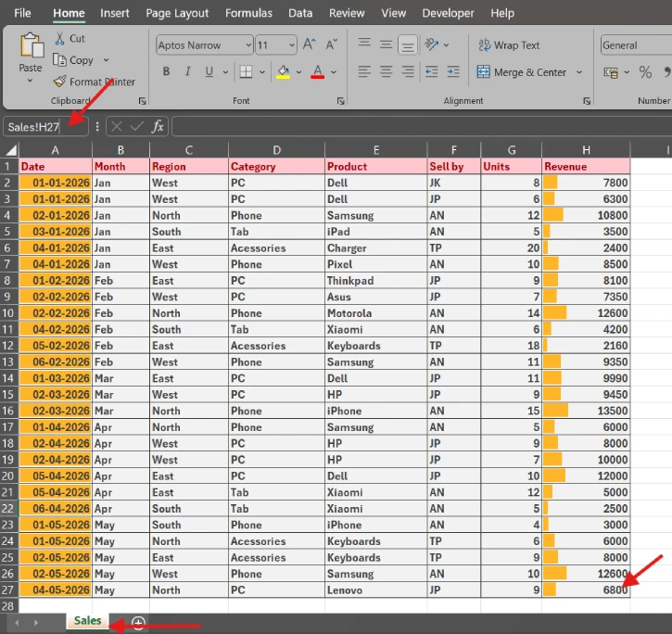Image resolution: width=672 pixels, height=634 pixels.
Task: Expand underline style dropdown arrow
Action: click(x=225, y=72)
